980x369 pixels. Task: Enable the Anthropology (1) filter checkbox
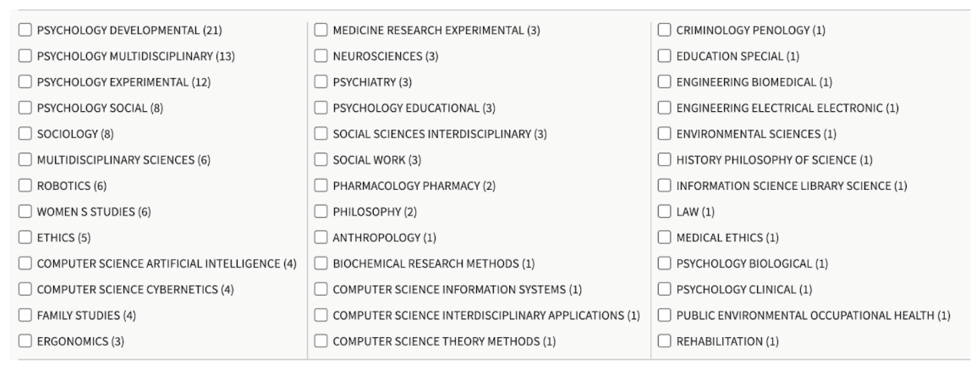tap(321, 237)
